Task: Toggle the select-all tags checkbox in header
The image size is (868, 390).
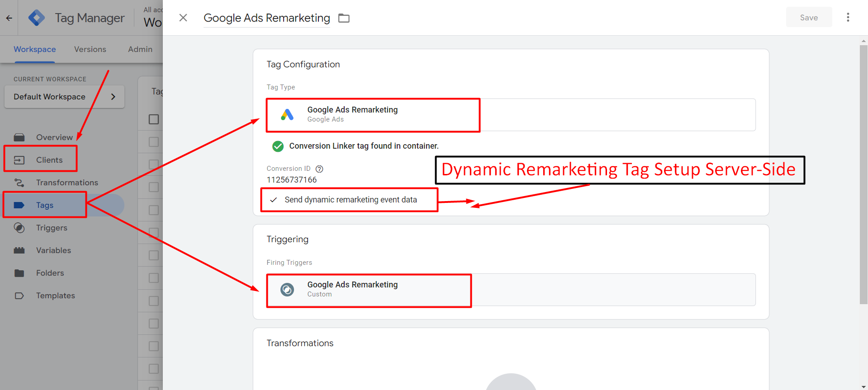Action: point(154,119)
